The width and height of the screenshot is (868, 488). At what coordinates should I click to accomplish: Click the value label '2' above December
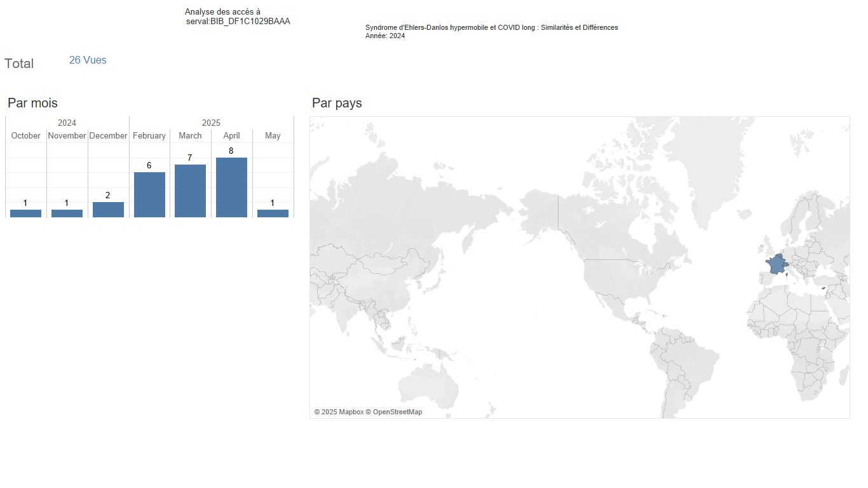coord(108,195)
